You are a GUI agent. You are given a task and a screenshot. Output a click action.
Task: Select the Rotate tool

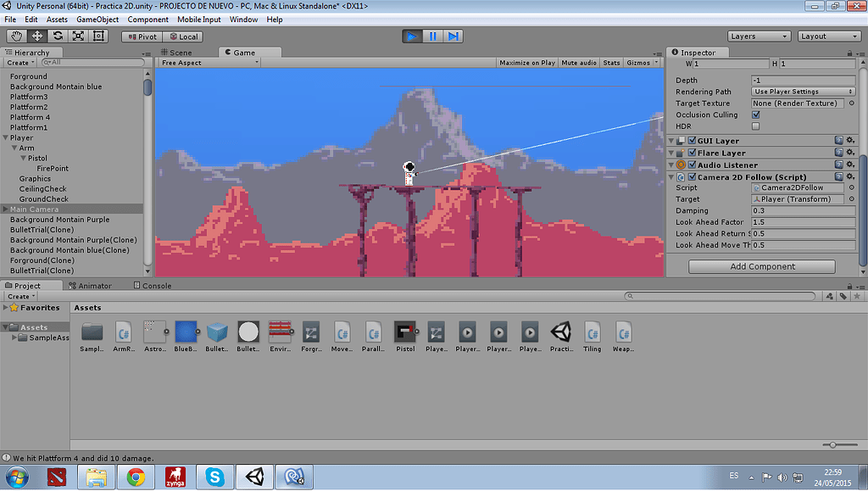56,36
